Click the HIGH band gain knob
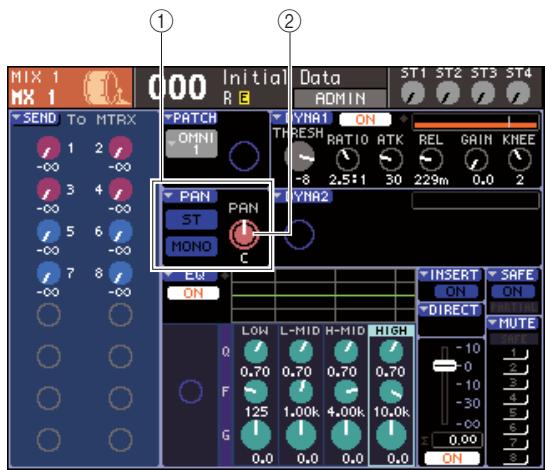The height and width of the screenshot is (470, 545). click(x=391, y=435)
